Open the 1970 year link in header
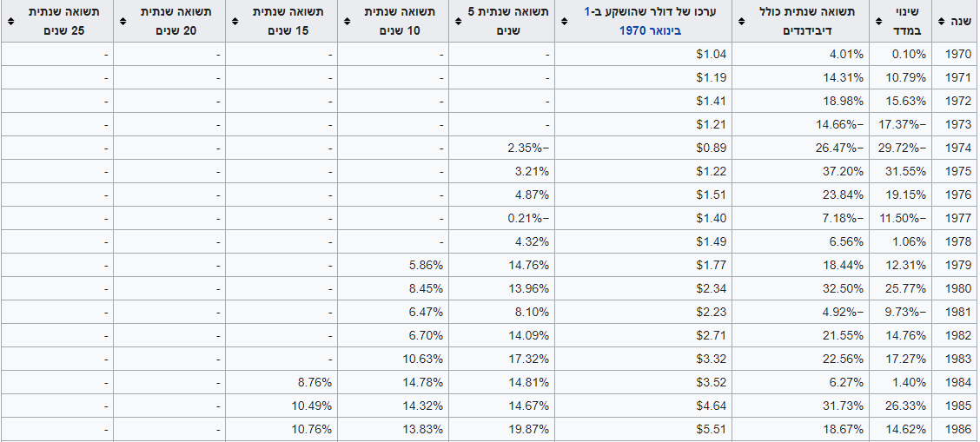Image resolution: width=980 pixels, height=442 pixels. (632, 30)
